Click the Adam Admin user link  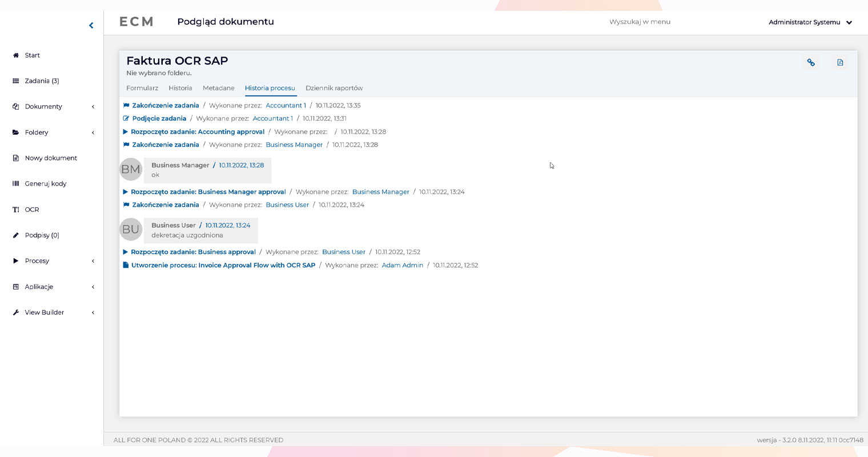[402, 265]
